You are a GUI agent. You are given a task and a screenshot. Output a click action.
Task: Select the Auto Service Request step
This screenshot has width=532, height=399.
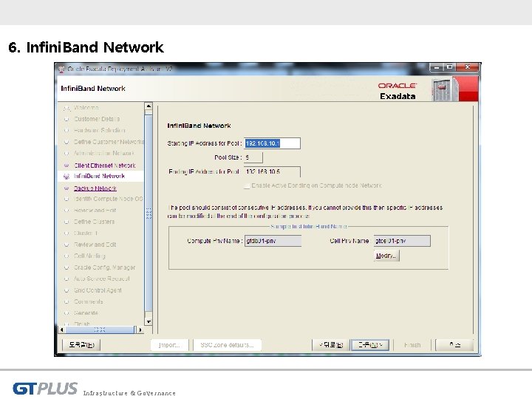tap(102, 279)
